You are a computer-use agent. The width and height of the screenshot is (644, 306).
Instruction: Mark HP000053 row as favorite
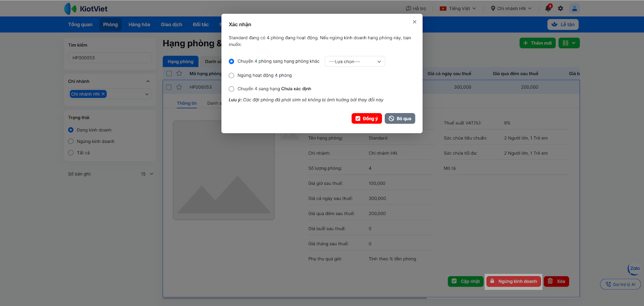179,87
